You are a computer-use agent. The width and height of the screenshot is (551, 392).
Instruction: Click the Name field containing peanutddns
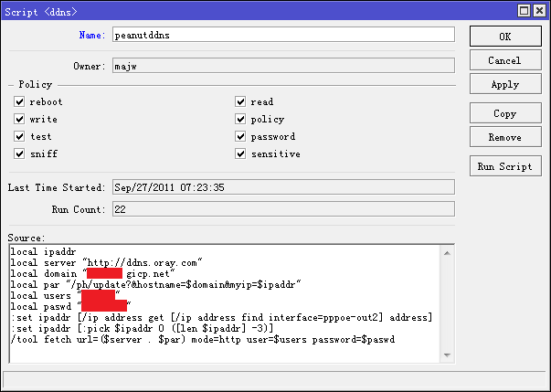click(282, 35)
